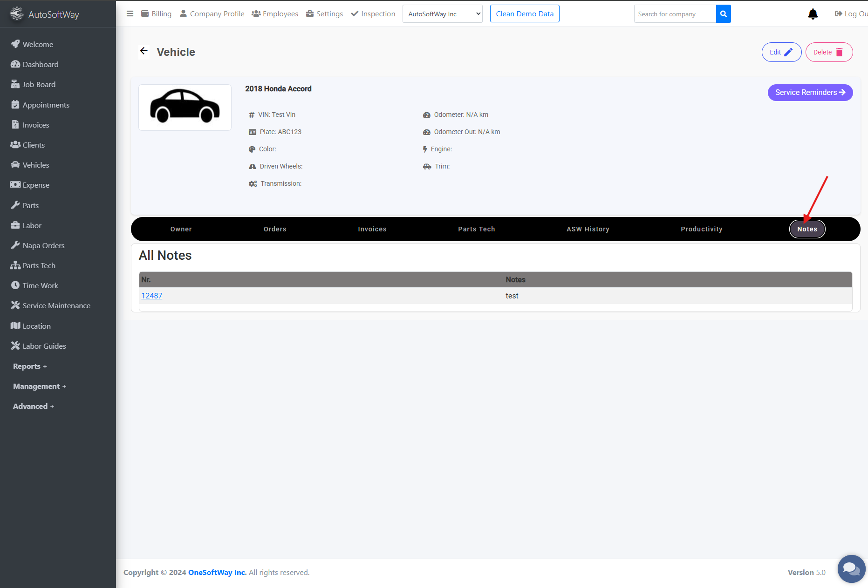
Task: Click the blue search magnifier button
Action: pyautogui.click(x=723, y=14)
